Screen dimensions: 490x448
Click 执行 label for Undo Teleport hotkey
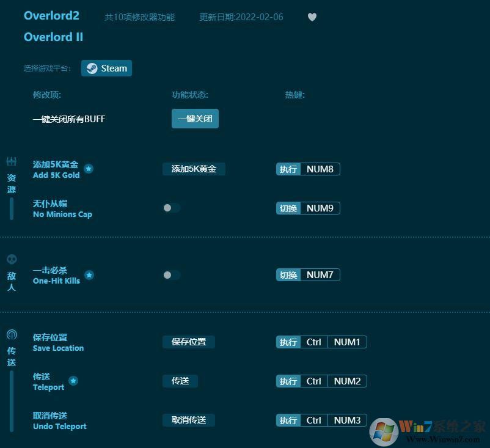[x=288, y=420]
